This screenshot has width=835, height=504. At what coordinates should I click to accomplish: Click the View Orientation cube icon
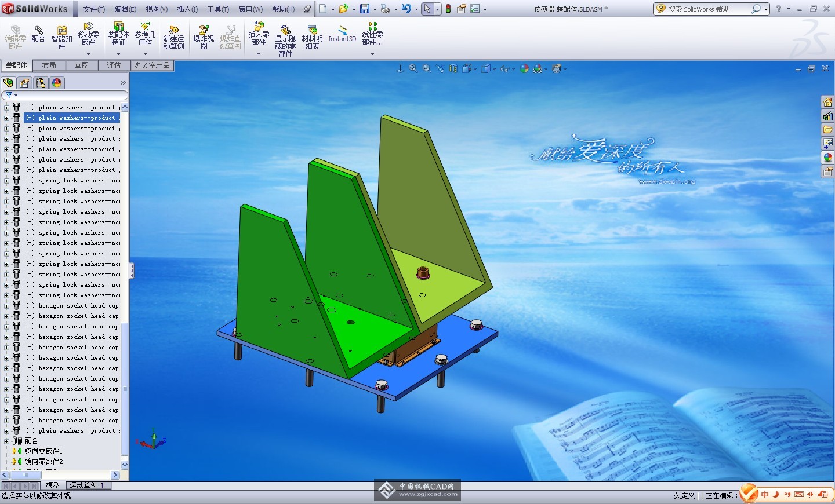pyautogui.click(x=467, y=68)
